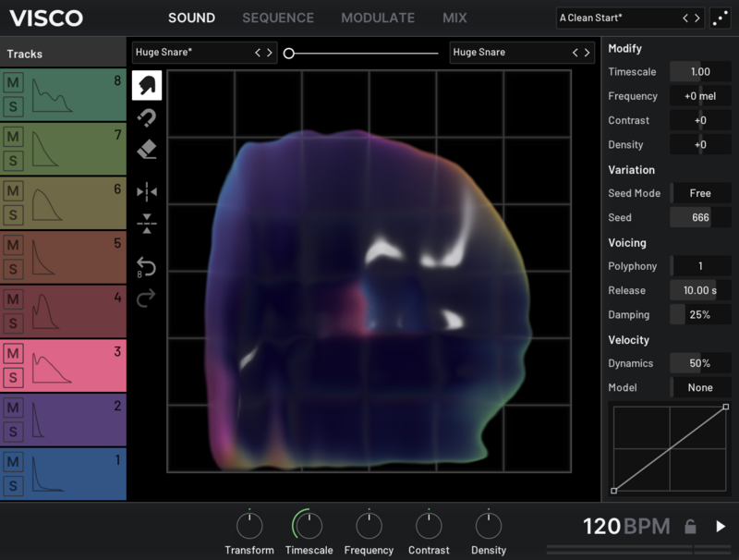Open the randomize dots icon at top right
739x560 pixels.
pyautogui.click(x=722, y=18)
